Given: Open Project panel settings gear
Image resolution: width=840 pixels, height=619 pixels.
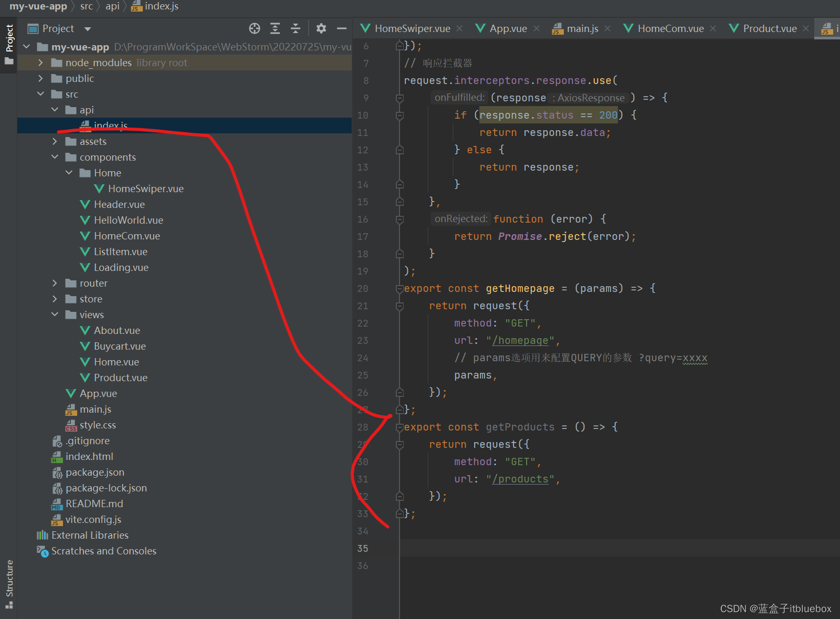Looking at the screenshot, I should [321, 28].
